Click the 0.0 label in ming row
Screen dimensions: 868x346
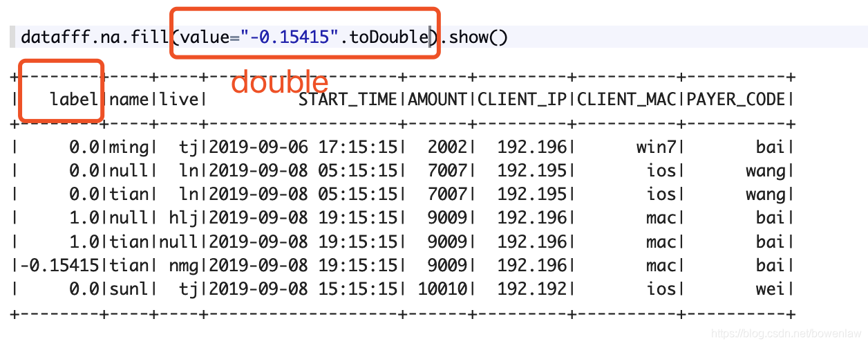[84, 147]
